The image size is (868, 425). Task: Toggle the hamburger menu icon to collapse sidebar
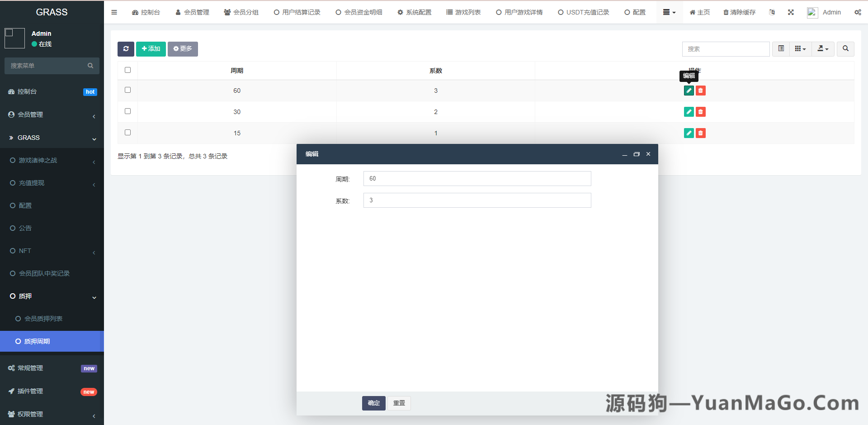pos(114,12)
